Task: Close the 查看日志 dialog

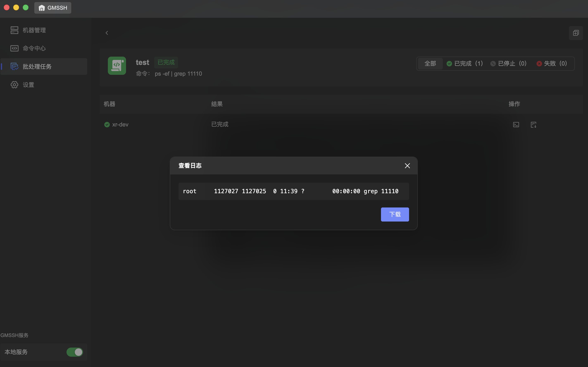Action: tap(407, 166)
